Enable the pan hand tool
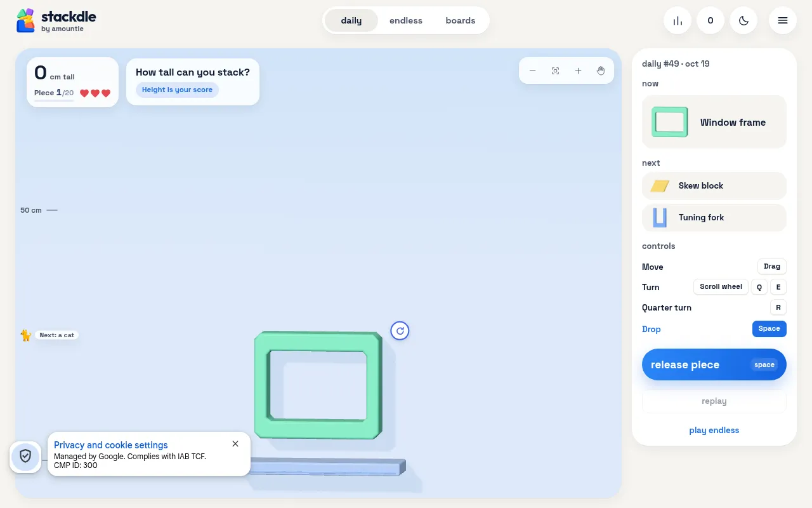 pyautogui.click(x=601, y=71)
